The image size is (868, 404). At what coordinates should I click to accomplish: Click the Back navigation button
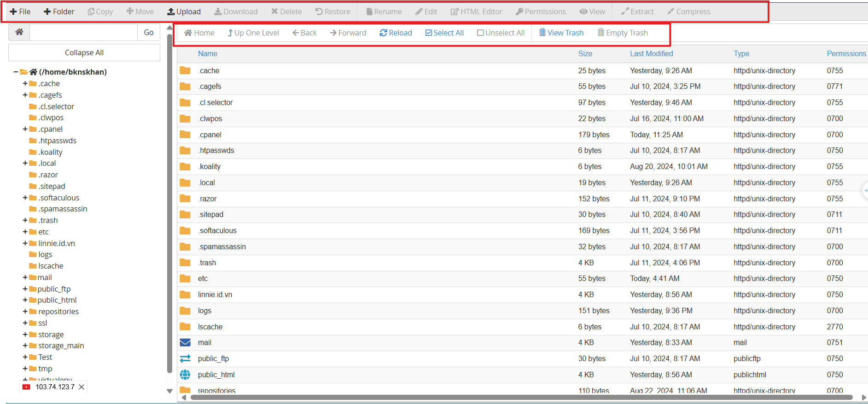pos(305,33)
